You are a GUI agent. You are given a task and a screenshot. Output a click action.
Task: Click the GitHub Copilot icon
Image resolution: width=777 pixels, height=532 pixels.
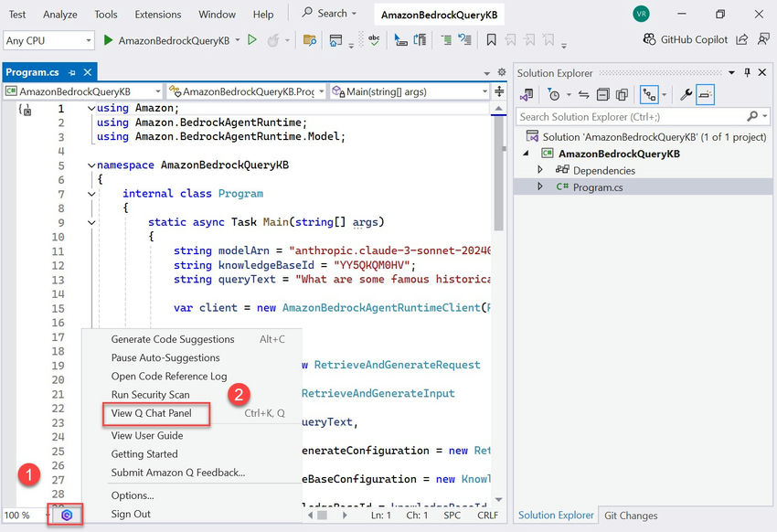(x=651, y=39)
